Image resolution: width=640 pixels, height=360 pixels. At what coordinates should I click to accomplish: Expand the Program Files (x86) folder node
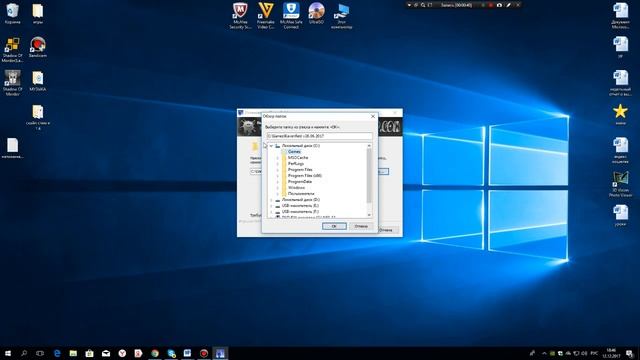(278, 176)
